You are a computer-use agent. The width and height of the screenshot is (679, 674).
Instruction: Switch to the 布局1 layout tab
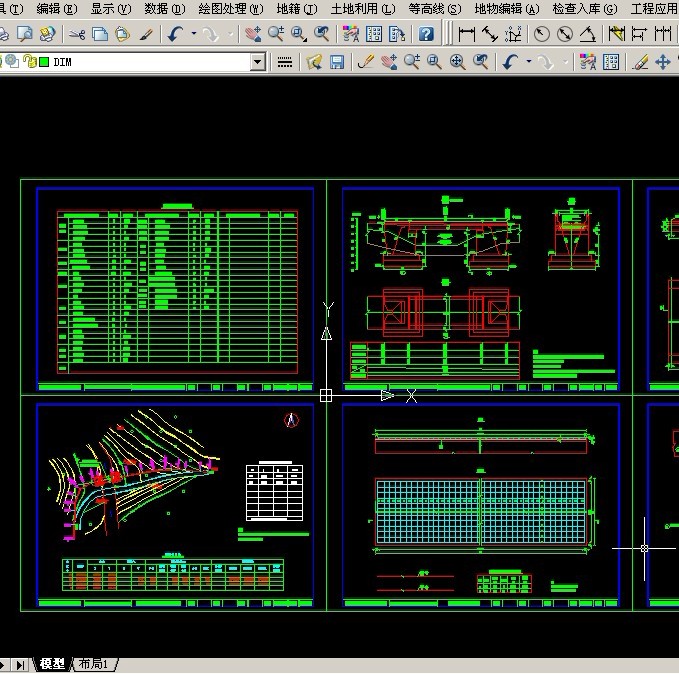[94, 664]
